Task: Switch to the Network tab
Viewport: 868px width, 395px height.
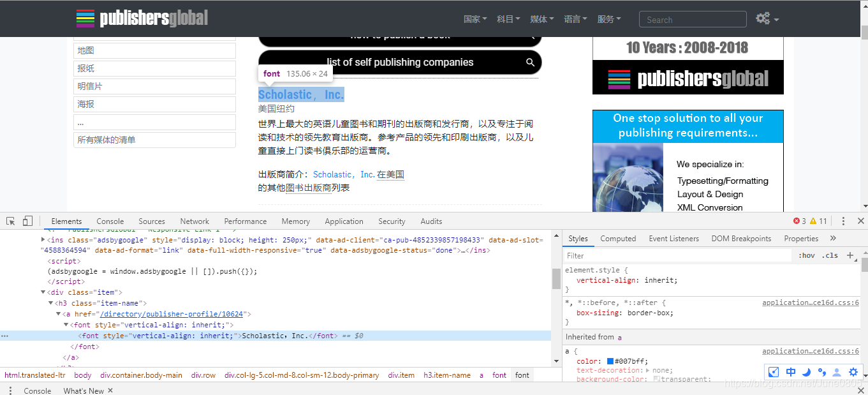Action: click(x=195, y=221)
